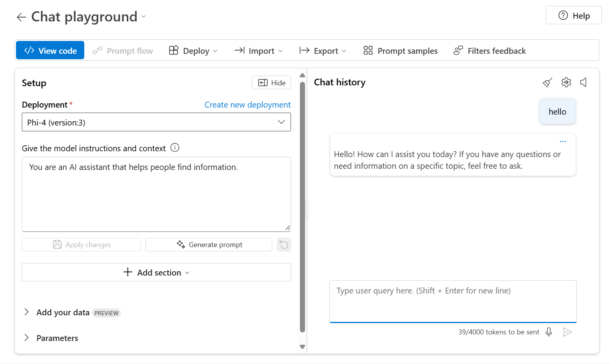
Task: Click into the user query input box
Action: click(453, 301)
